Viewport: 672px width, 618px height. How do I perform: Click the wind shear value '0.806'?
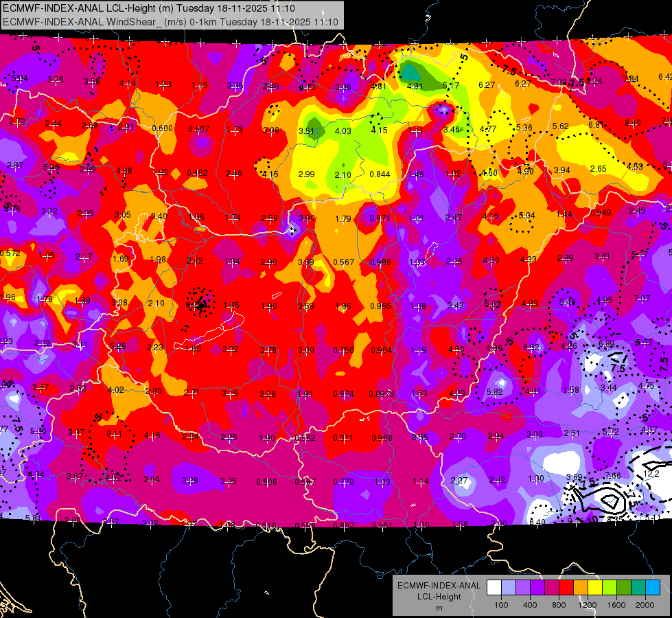point(266,482)
